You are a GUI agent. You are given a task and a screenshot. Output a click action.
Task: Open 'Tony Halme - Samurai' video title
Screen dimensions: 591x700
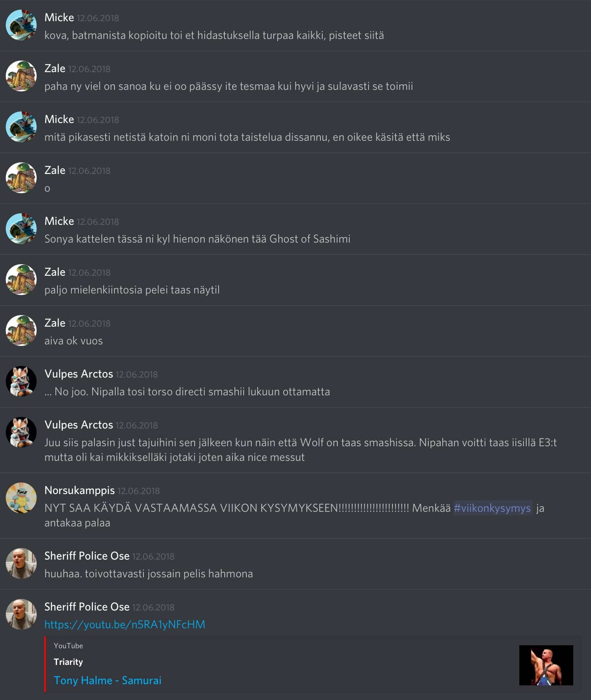[x=108, y=680]
